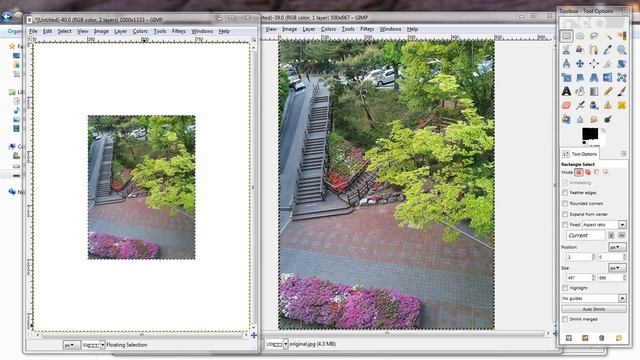
Task: Select the Measure compass tool
Action: [567, 64]
